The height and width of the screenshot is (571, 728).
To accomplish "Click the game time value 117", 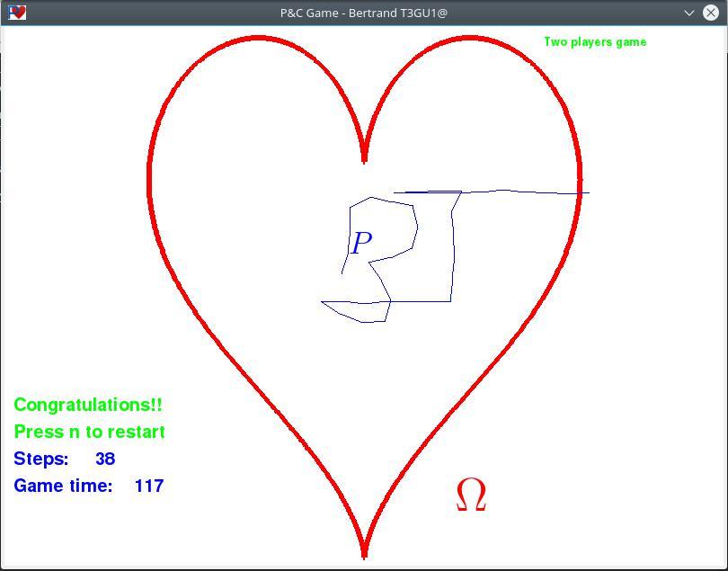I will point(148,486).
